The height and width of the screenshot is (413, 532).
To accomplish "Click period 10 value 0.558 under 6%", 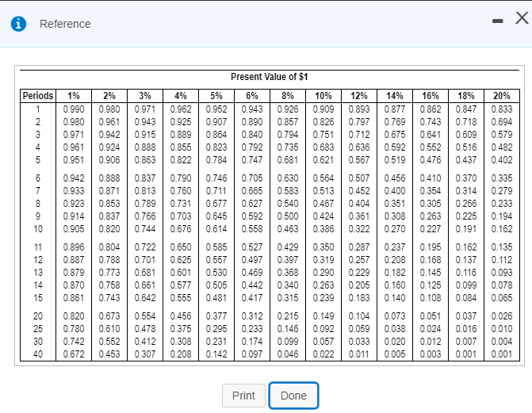I will click(x=252, y=229).
